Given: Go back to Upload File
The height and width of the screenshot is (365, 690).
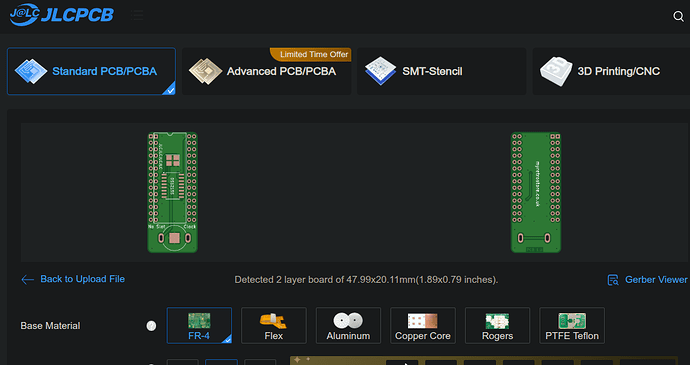Looking at the screenshot, I should (82, 279).
